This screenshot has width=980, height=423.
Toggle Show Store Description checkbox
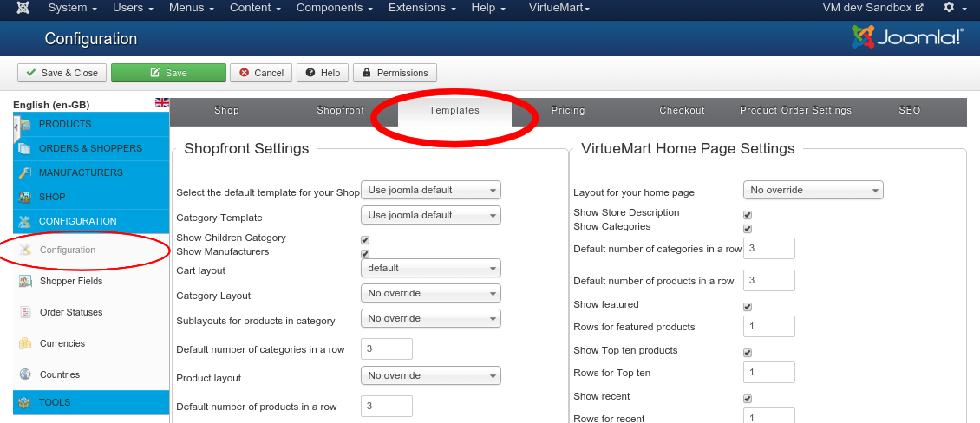(748, 215)
